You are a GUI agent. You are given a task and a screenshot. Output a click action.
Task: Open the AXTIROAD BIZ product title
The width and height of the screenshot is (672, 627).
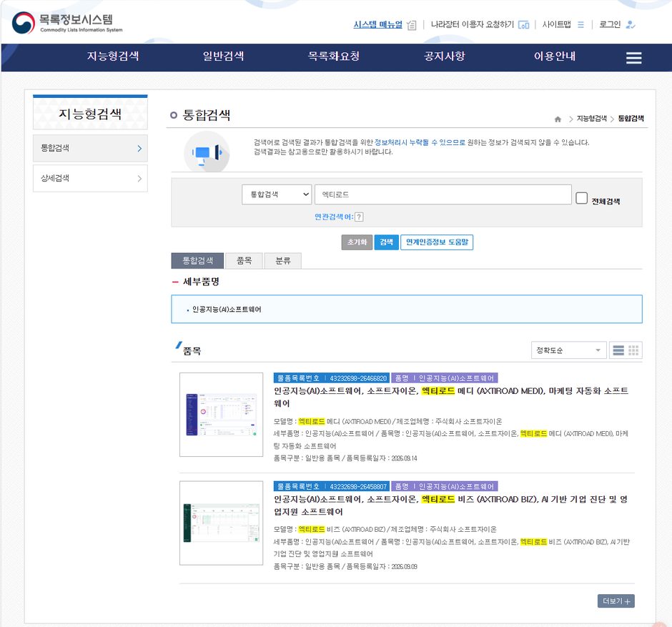(x=451, y=505)
